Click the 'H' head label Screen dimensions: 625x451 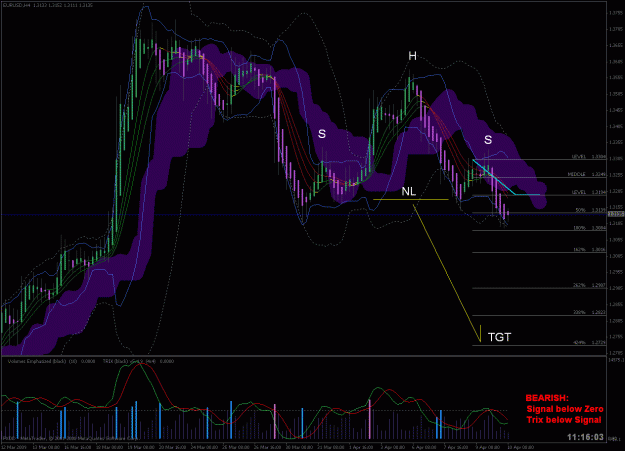point(413,56)
